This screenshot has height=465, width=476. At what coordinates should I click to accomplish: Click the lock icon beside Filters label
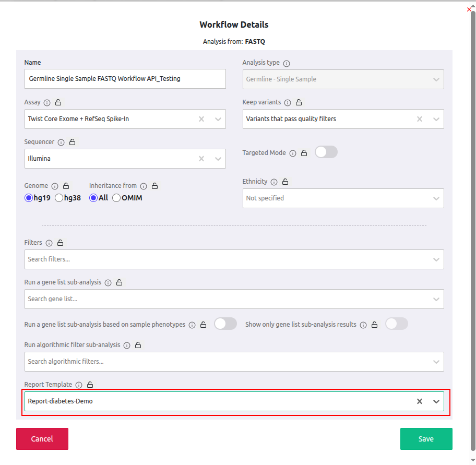60,243
